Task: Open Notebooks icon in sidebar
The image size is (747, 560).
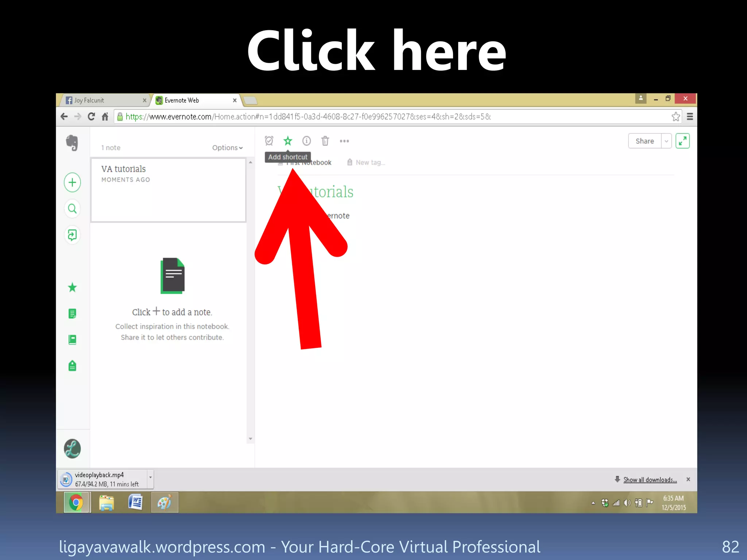Action: point(72,340)
